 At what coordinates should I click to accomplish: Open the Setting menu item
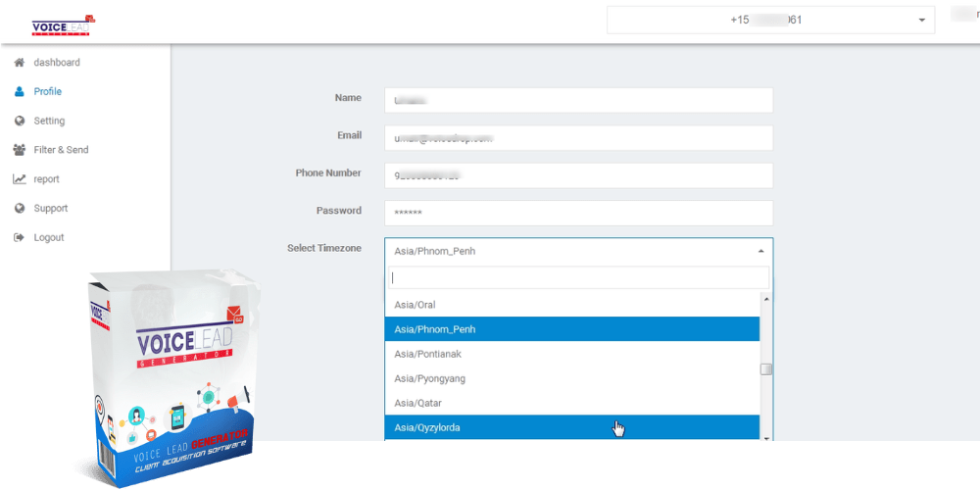(x=49, y=121)
